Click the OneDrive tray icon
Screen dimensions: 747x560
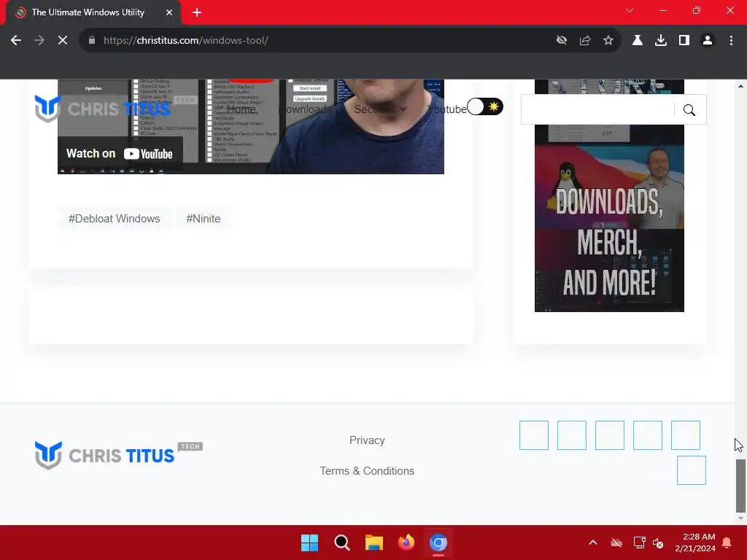616,542
